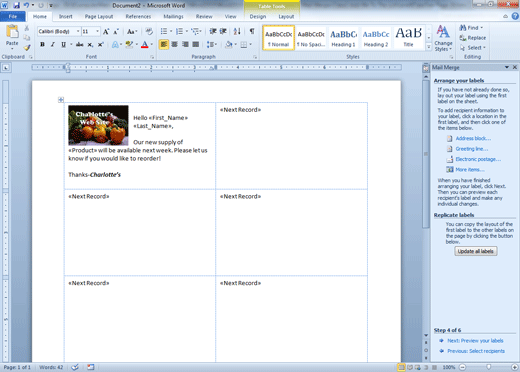
Task: Select Justify alignment
Action: [x=196, y=44]
